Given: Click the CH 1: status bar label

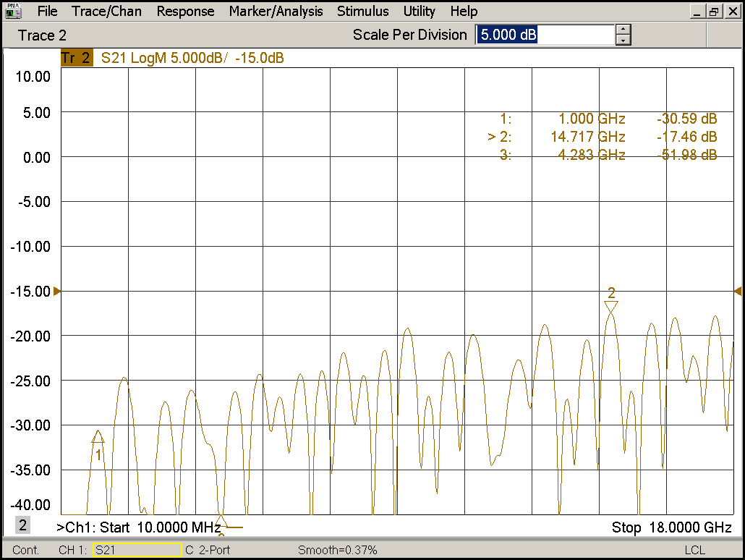Looking at the screenshot, I should [73, 550].
